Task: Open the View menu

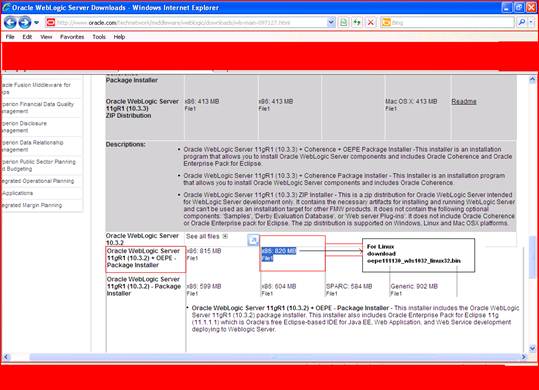Action: pos(46,37)
